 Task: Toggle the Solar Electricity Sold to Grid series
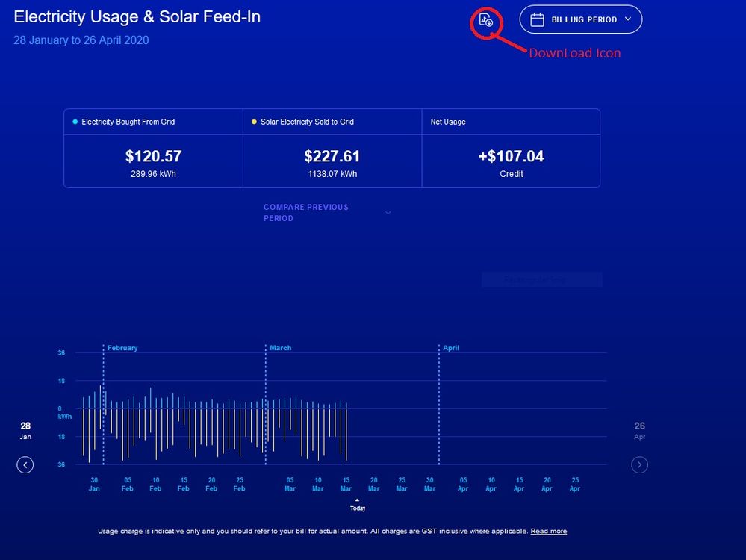tap(332, 122)
